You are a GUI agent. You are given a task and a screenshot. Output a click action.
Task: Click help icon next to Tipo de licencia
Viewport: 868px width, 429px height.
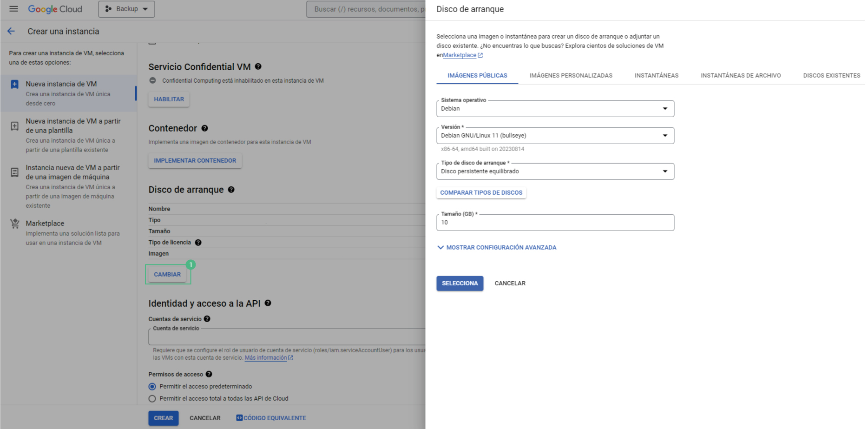point(198,243)
